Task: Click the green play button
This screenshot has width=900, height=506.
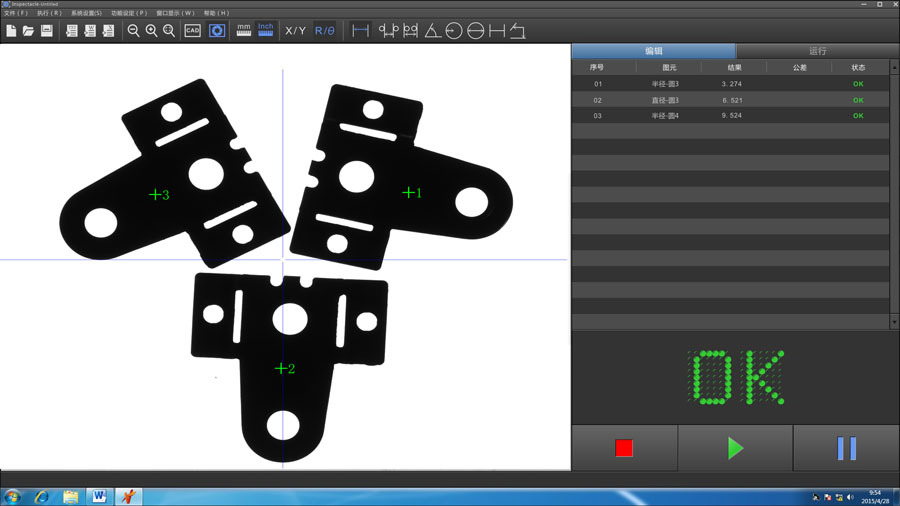Action: click(x=735, y=448)
